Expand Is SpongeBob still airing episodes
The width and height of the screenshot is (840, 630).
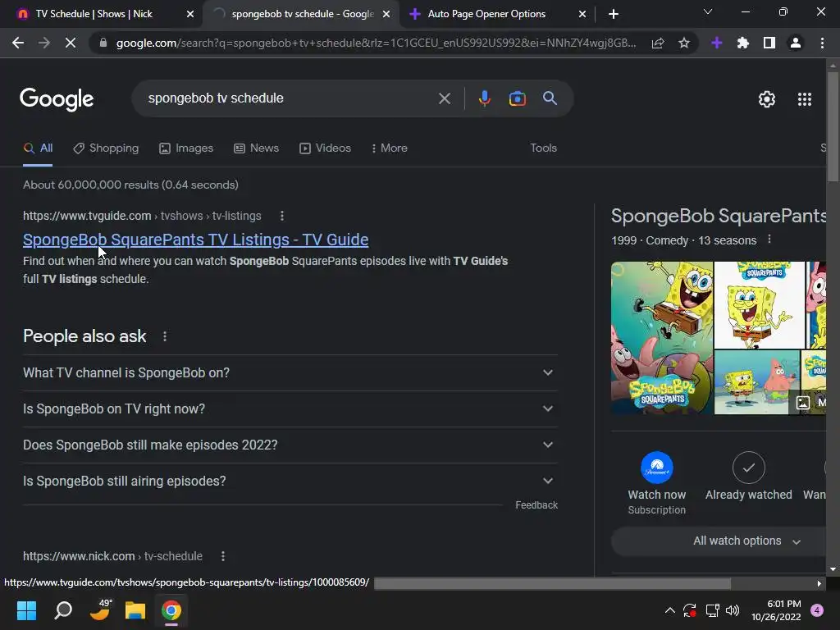pyautogui.click(x=290, y=481)
